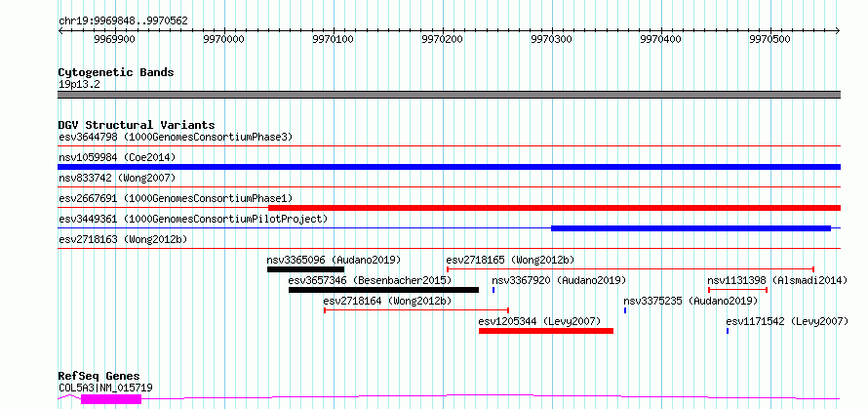Click the ruler tick label 9970100
The image size is (868, 409).
pyautogui.click(x=334, y=39)
